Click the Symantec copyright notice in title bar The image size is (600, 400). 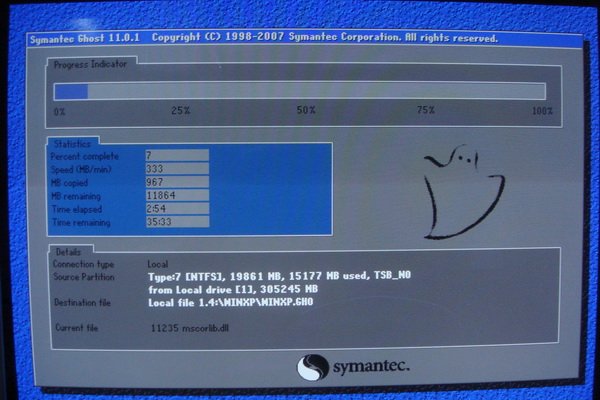(x=325, y=38)
